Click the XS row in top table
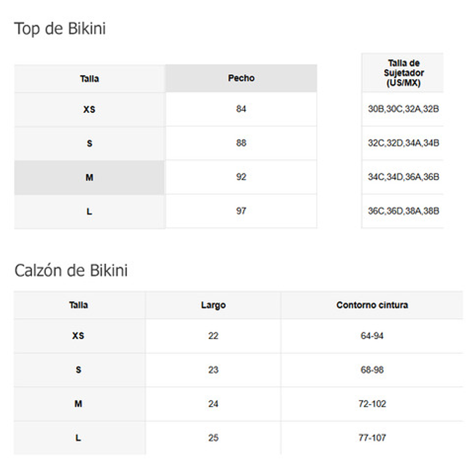Image resolution: width=476 pixels, height=476 pixels. (89, 109)
